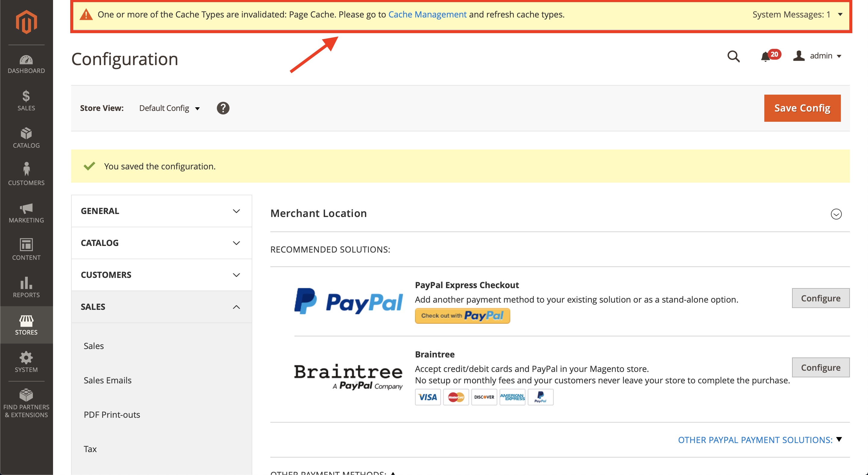The width and height of the screenshot is (868, 475).
Task: Select the Tax config item
Action: point(90,449)
